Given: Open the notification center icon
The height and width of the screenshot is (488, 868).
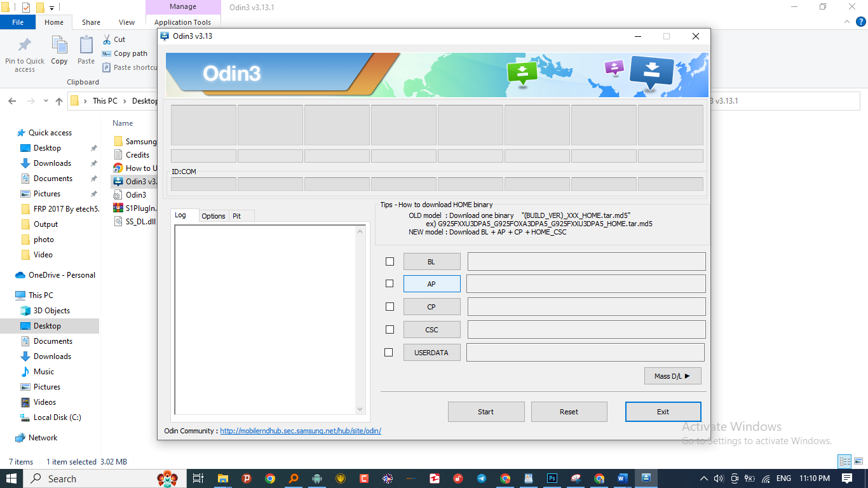Looking at the screenshot, I should (x=847, y=478).
